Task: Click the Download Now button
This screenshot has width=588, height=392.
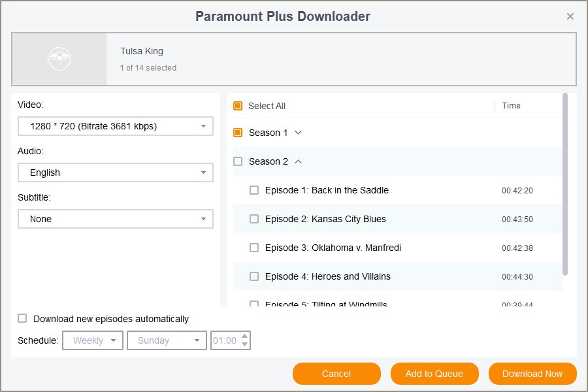Action: (532, 374)
